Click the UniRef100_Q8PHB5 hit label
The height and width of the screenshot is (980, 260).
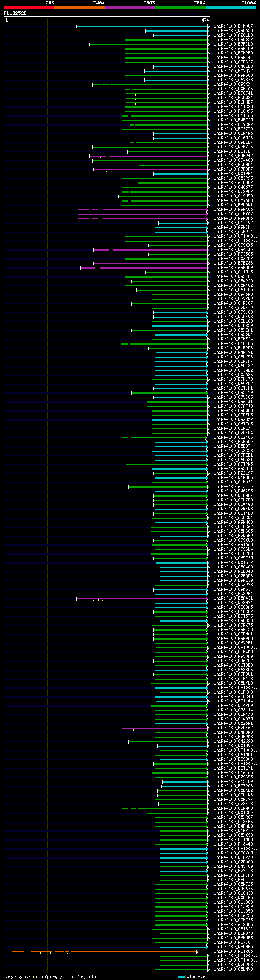233,947
